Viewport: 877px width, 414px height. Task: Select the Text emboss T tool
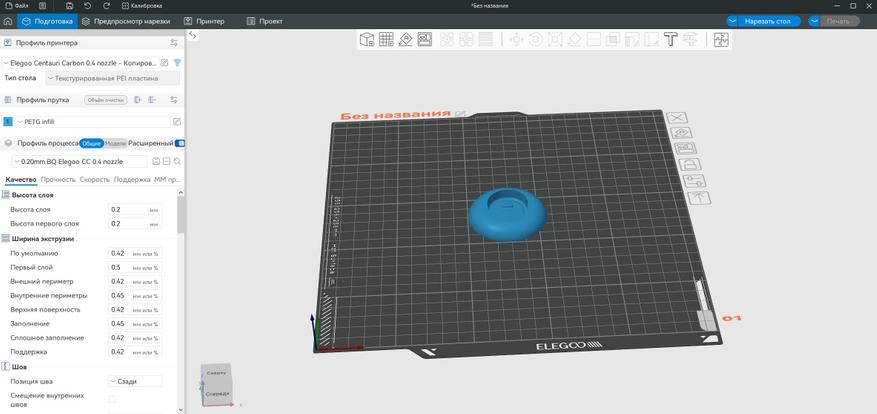[x=671, y=39]
